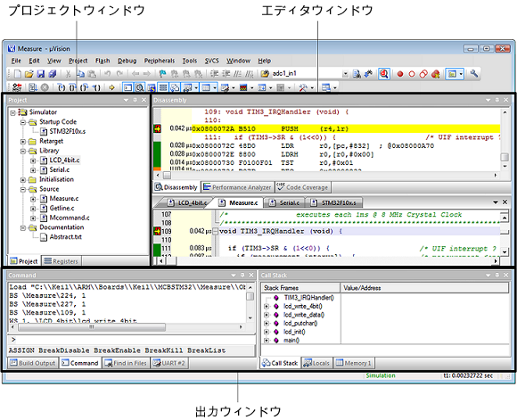Copy selection toolbar icon
517x420 pixels.
point(80,74)
